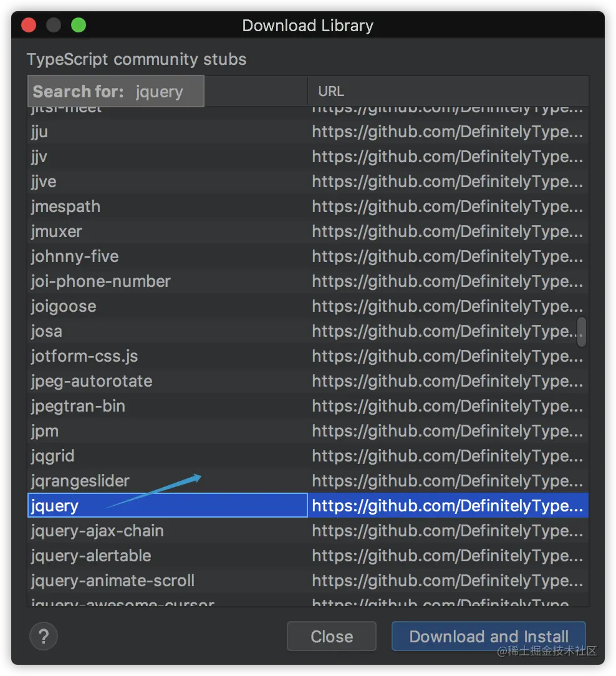616x676 pixels.
Task: Click the Close button
Action: pos(332,636)
